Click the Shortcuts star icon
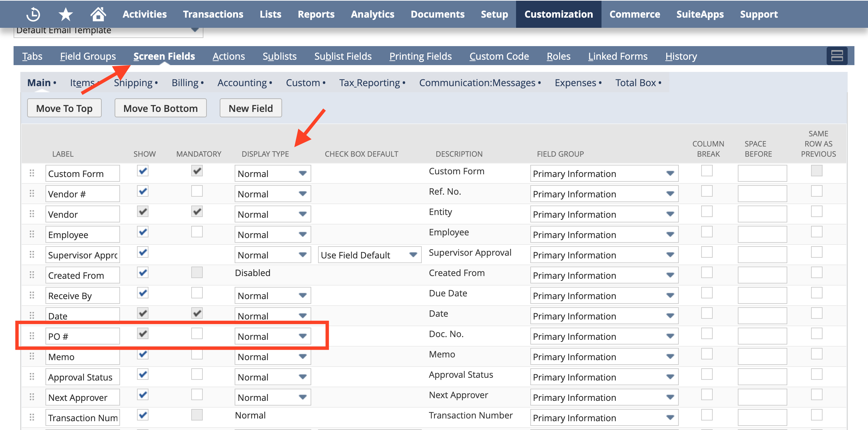The image size is (868, 430). click(x=65, y=14)
